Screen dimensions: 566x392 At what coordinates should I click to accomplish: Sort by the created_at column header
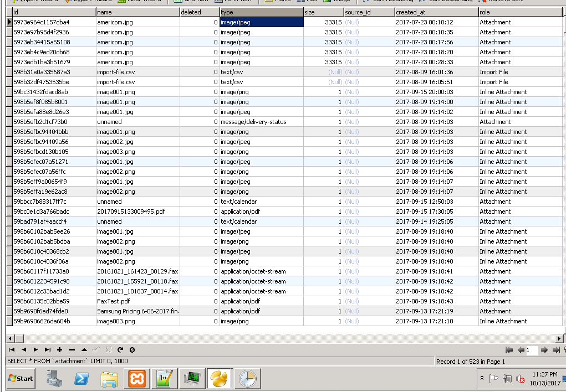pos(436,12)
